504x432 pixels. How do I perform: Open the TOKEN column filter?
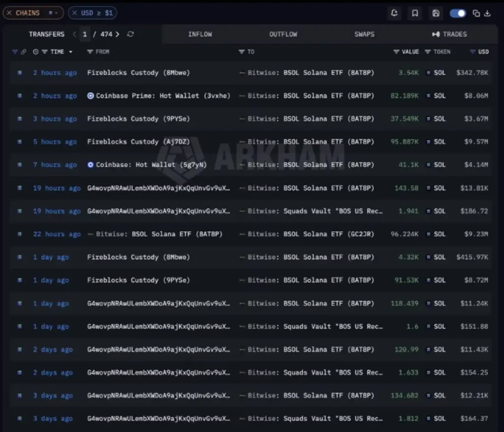[x=428, y=52]
